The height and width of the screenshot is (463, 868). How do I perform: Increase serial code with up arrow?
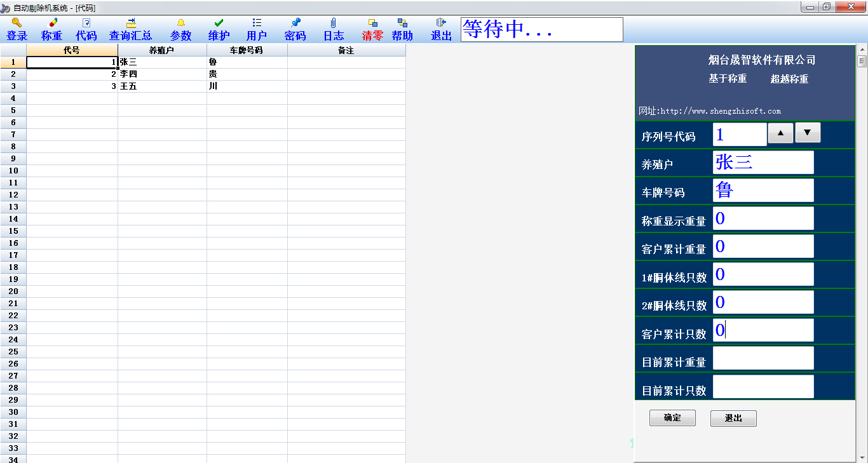(x=780, y=133)
